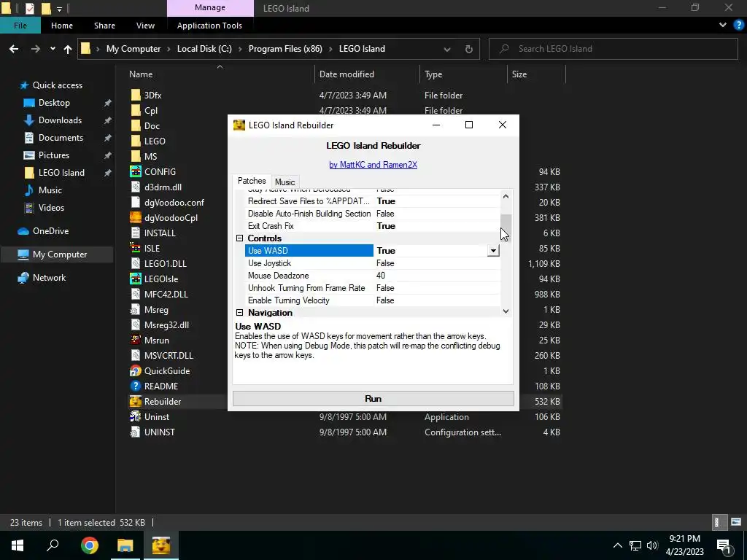Select the Exit Crash Fix property row
747x560 pixels.
point(372,226)
